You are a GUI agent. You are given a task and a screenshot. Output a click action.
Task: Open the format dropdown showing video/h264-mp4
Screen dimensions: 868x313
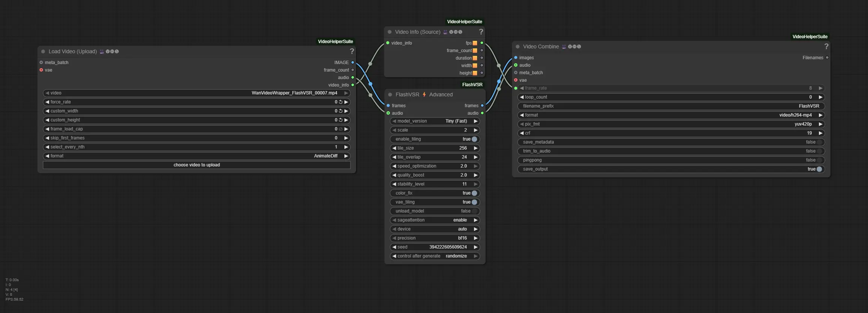(x=671, y=115)
